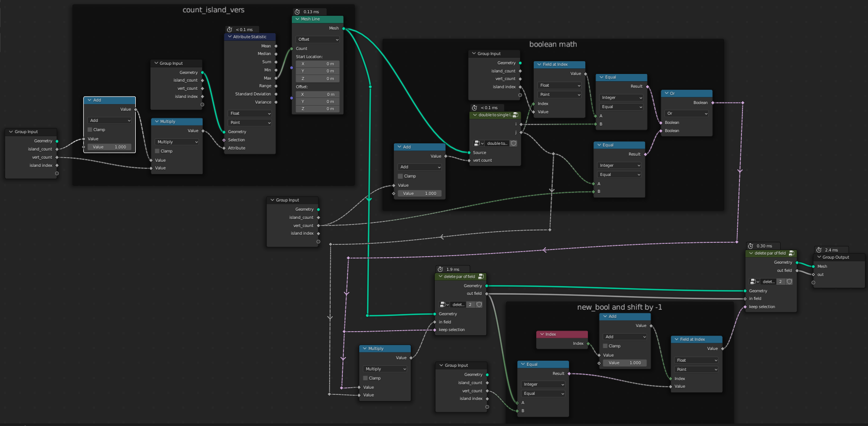Click Start Location Z field on Mesh Line
This screenshot has width=868, height=426.
[317, 79]
